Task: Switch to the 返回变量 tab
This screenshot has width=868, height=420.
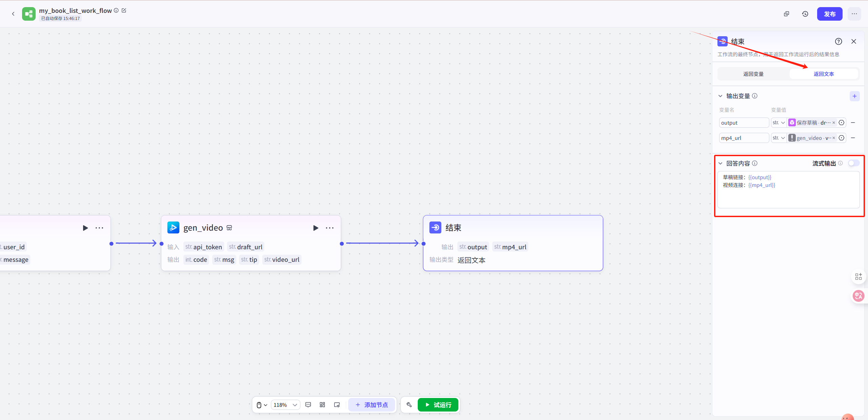Action: (x=753, y=74)
